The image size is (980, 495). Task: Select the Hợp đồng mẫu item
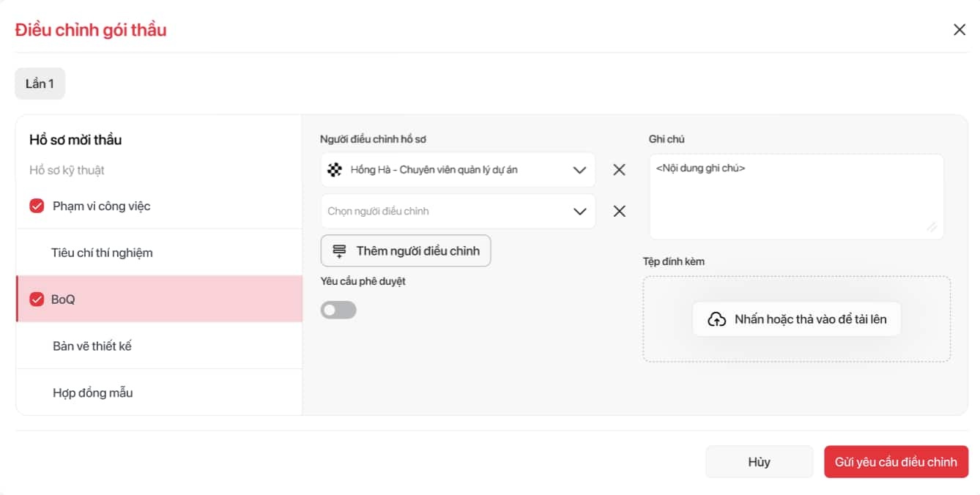(93, 392)
